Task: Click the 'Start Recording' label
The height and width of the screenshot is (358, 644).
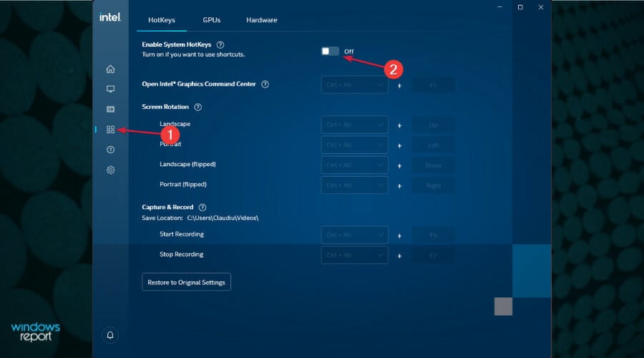Action: (x=182, y=234)
